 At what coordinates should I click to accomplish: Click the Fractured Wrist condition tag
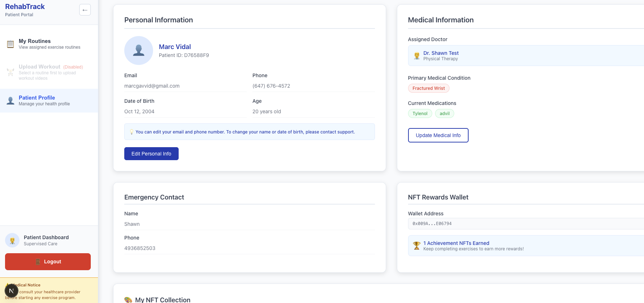(x=429, y=88)
